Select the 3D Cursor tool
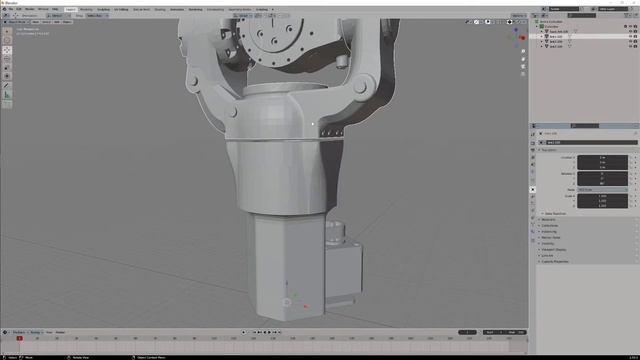Screen dimensions: 640x360 click(7, 40)
